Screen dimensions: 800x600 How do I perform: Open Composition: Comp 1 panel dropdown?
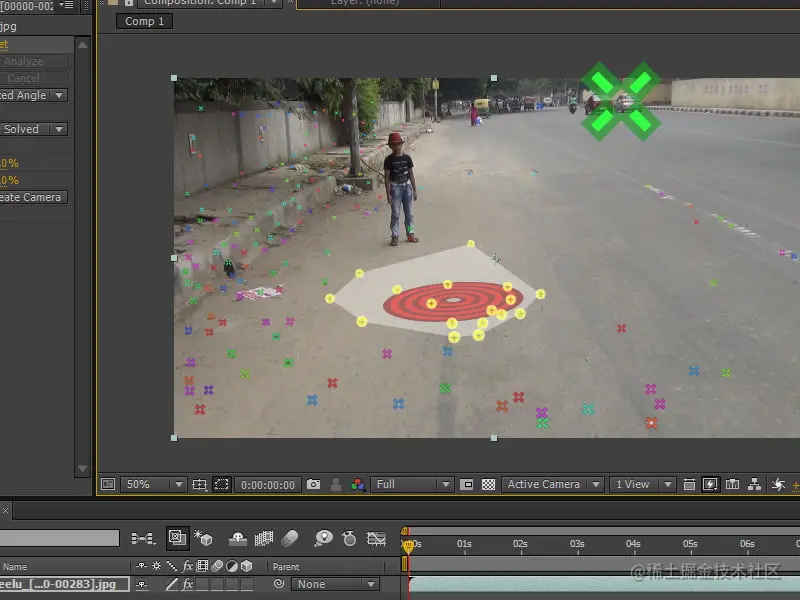click(274, 3)
